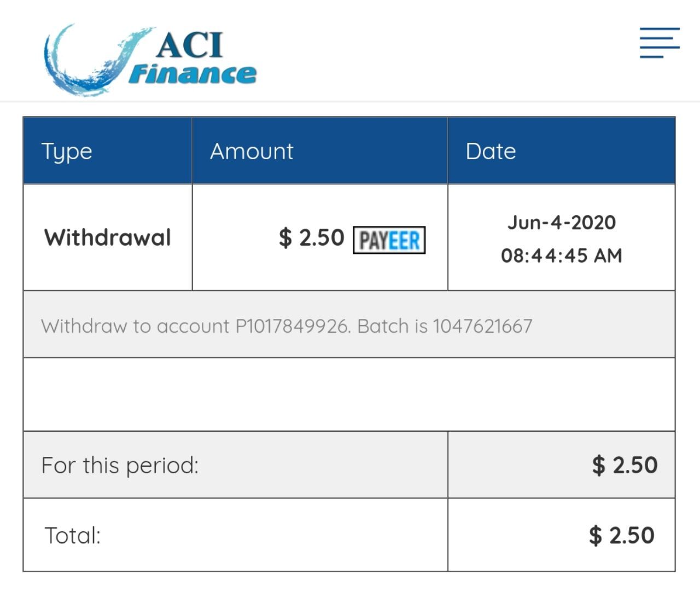Click the Withdrawal type cell
700x592 pixels.
[108, 237]
